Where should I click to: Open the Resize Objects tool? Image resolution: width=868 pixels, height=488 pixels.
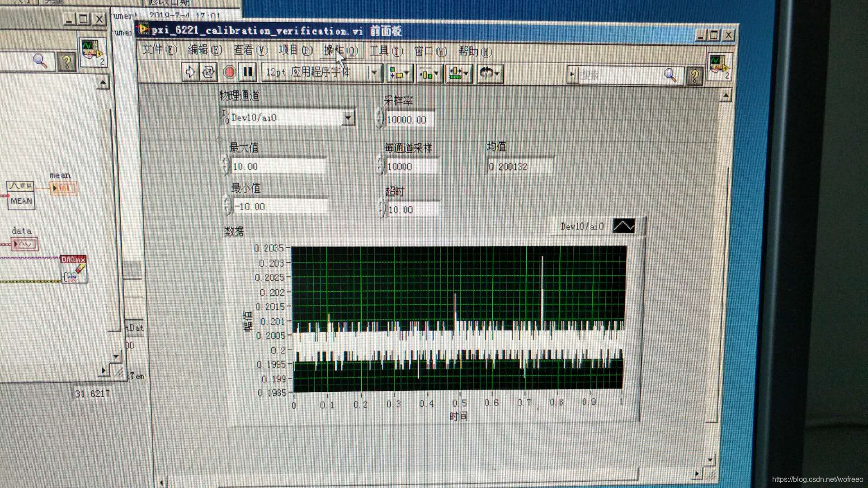[x=459, y=74]
